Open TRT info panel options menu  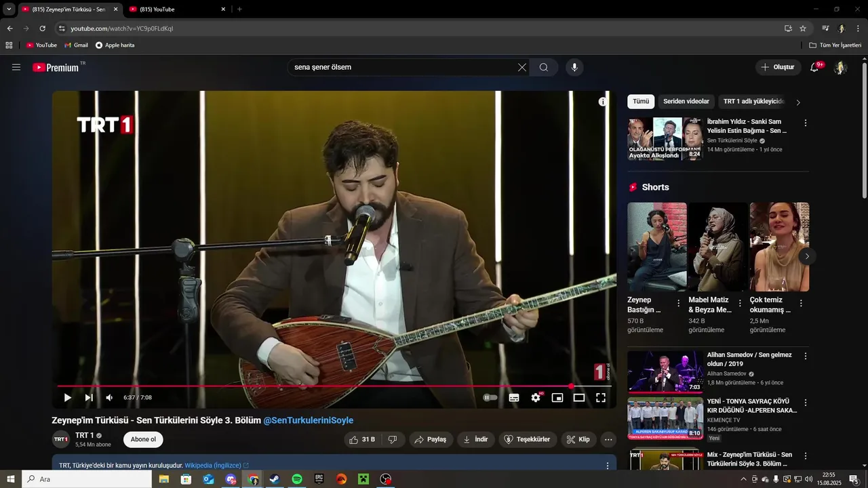click(x=608, y=466)
